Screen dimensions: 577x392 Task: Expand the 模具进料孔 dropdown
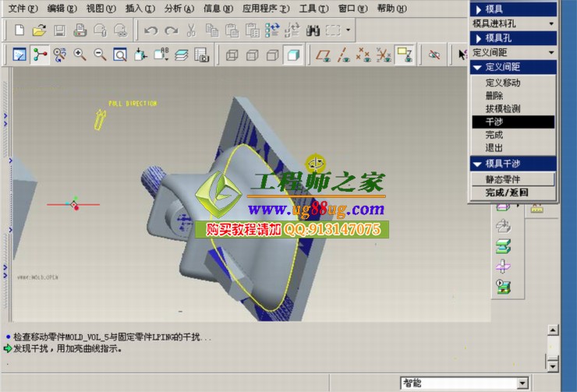coord(552,23)
